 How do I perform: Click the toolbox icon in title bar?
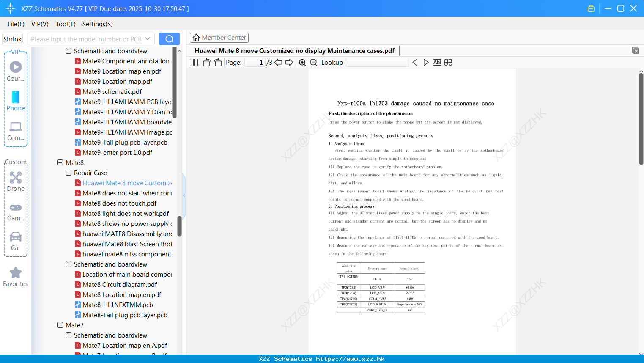click(591, 8)
